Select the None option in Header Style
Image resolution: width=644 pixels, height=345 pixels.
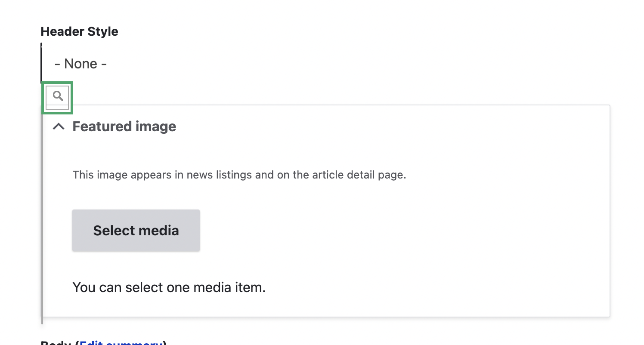[80, 63]
